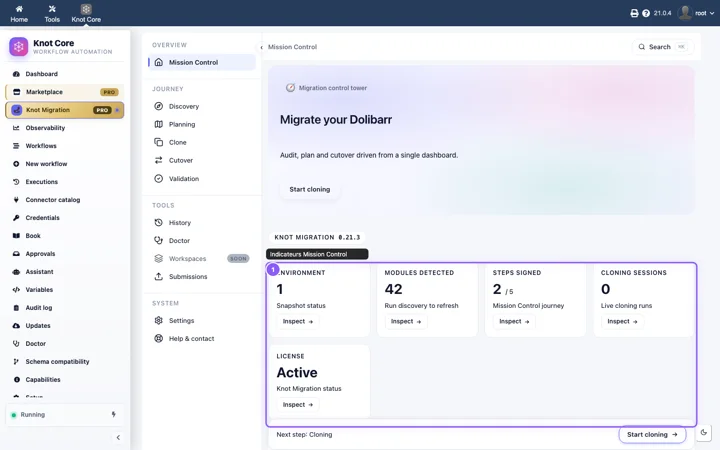The height and width of the screenshot is (450, 720).
Task: Select the Knot Migration sidebar item
Action: (65, 110)
